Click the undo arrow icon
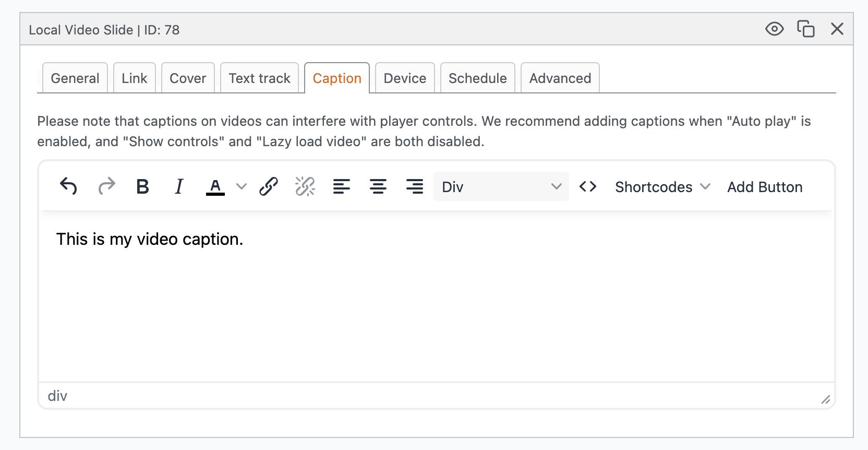The width and height of the screenshot is (868, 450). pyautogui.click(x=68, y=186)
